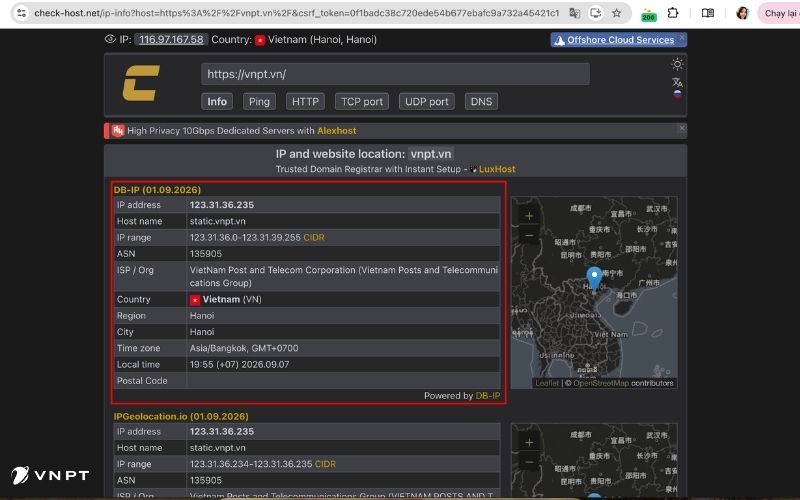The image size is (800, 500).
Task: Open the 116.97.167.58 IP link
Action: (x=171, y=39)
